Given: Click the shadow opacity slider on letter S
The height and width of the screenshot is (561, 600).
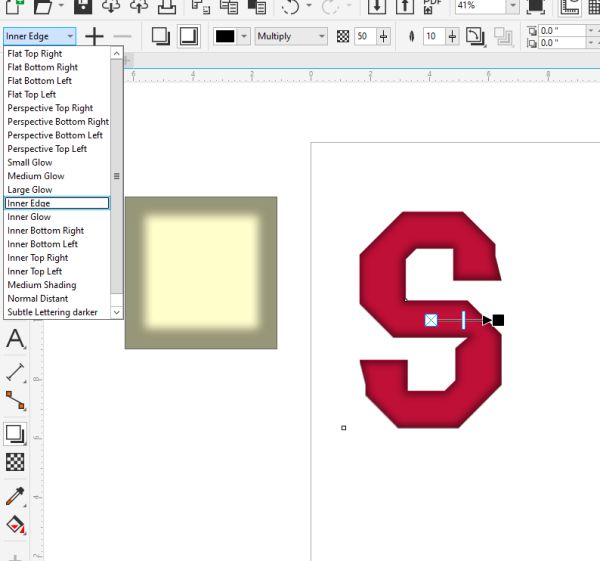Looking at the screenshot, I should (x=463, y=320).
